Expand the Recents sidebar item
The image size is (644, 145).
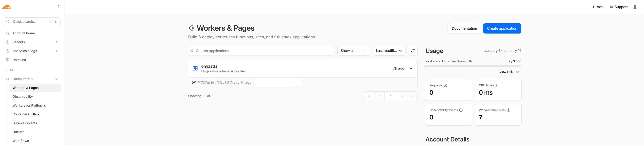pos(57,42)
